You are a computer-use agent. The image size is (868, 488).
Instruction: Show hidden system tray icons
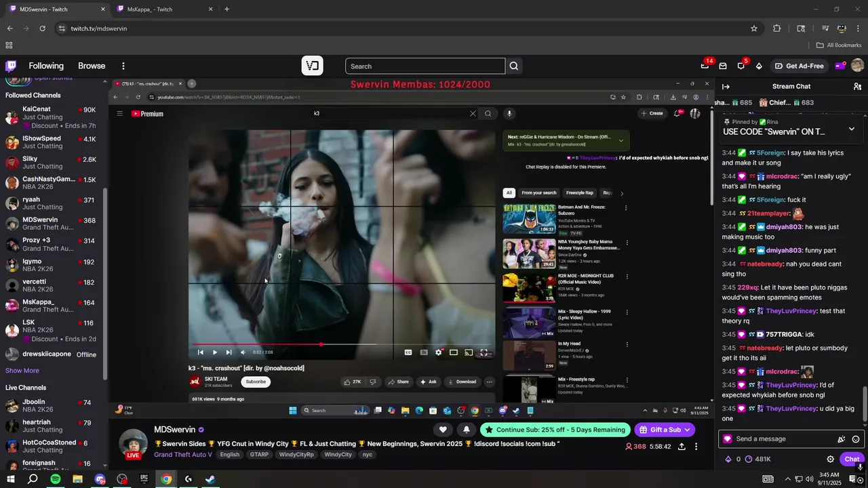pos(787,479)
